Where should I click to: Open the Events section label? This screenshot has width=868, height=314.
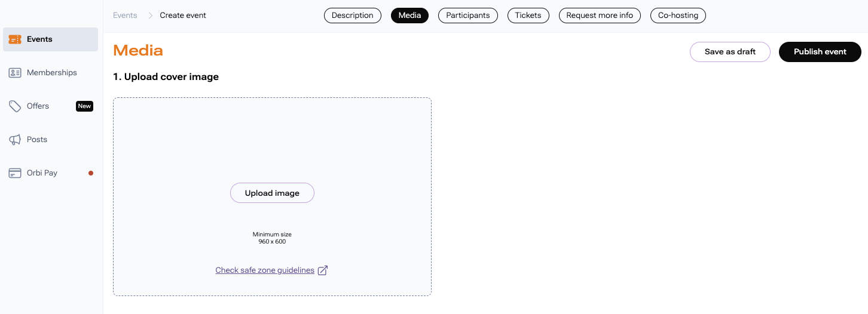pyautogui.click(x=39, y=39)
